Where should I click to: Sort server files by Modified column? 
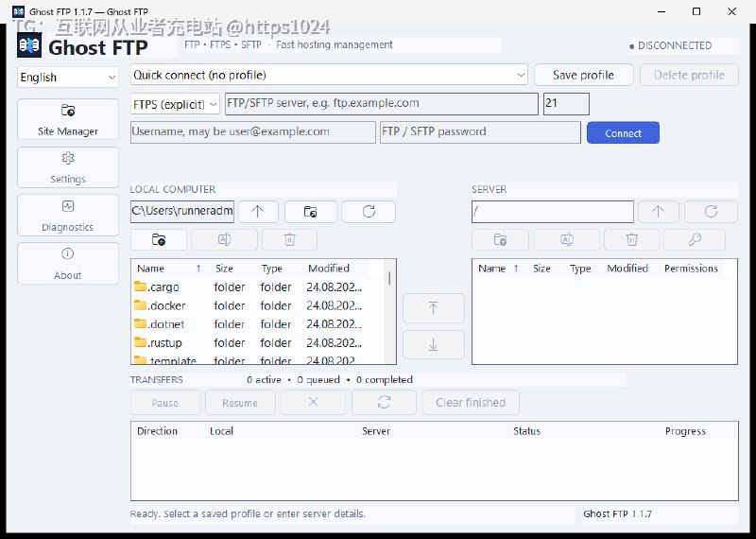(627, 269)
